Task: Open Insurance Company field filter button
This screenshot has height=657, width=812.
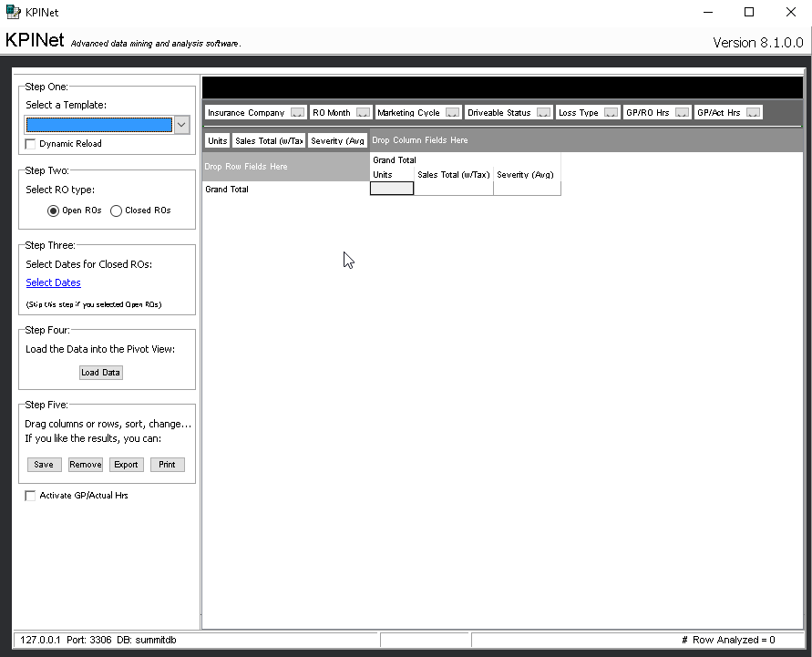Action: [x=297, y=113]
